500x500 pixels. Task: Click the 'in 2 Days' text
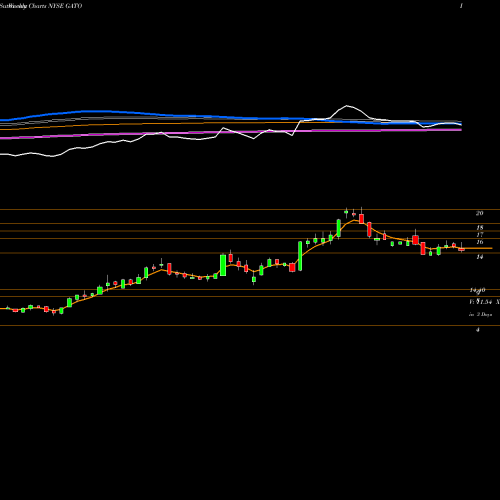[x=480, y=314]
